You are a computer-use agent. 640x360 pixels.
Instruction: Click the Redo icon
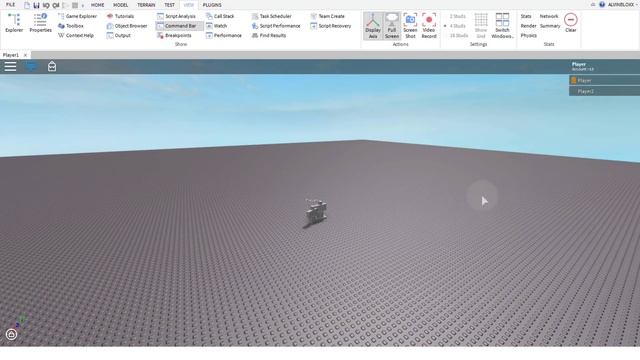coord(56,5)
